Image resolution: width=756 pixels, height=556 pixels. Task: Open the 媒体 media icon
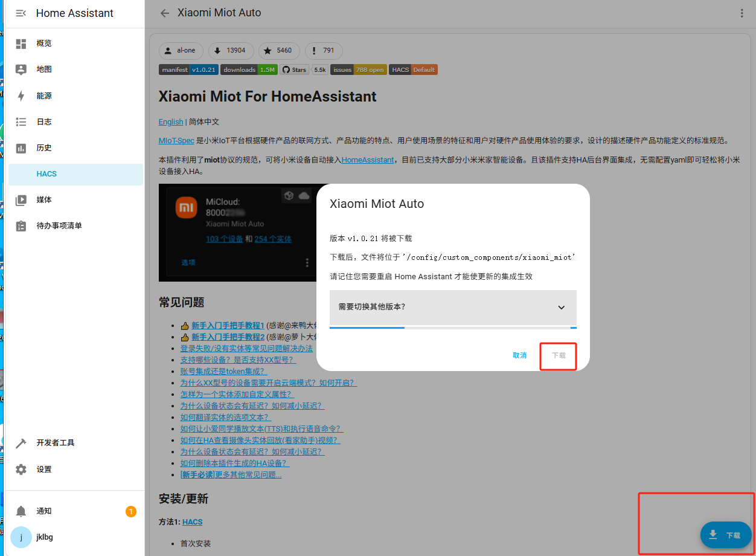(x=21, y=200)
